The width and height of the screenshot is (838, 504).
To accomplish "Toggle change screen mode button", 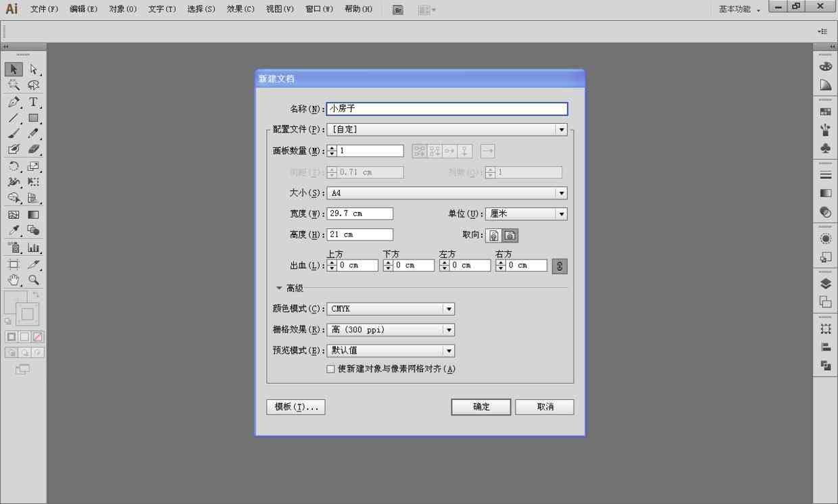I will click(22, 370).
